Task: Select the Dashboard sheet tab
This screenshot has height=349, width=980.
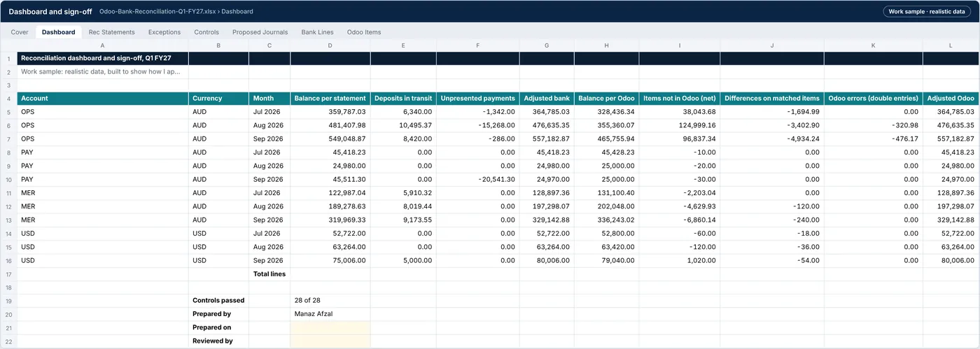Action: (58, 32)
